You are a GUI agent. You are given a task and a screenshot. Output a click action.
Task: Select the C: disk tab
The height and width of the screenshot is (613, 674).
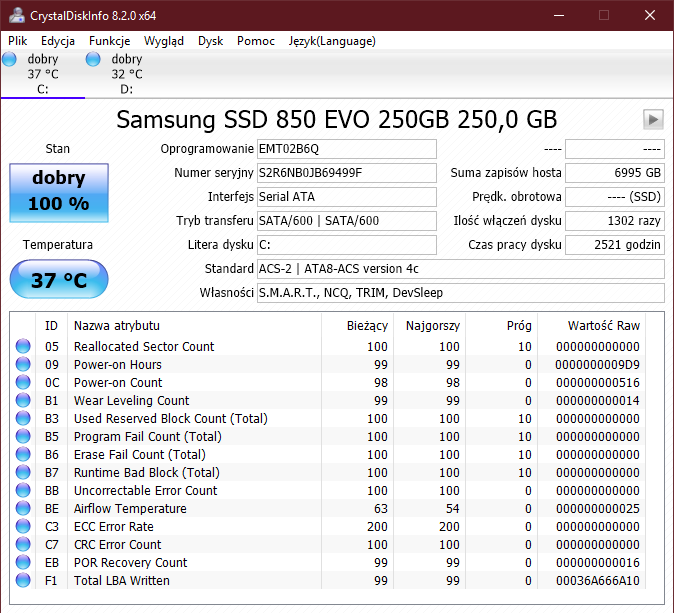coord(43,74)
